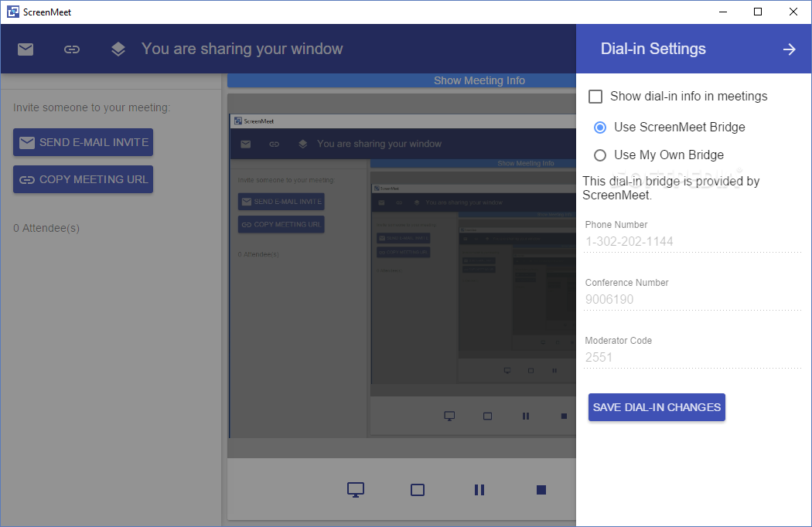Close Dial-in Settings with the arrow icon
812x527 pixels.
coord(790,49)
